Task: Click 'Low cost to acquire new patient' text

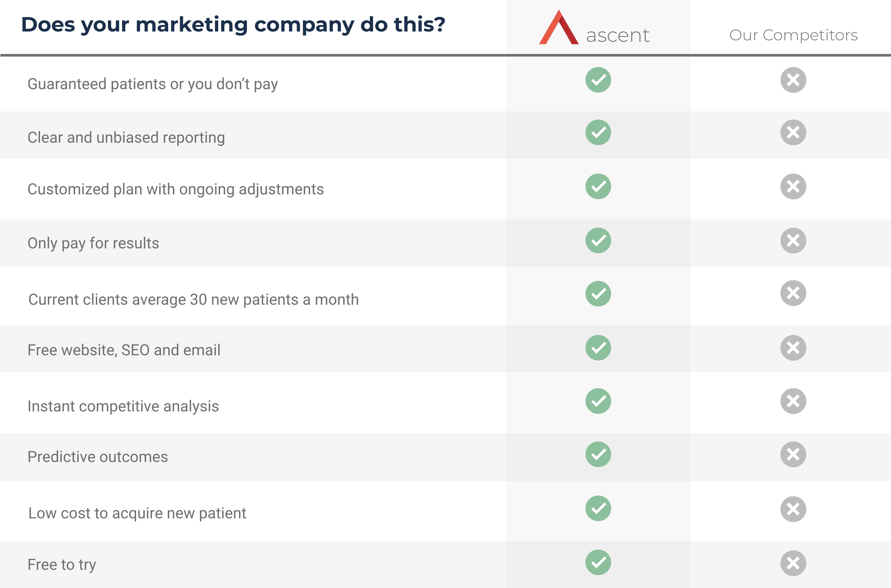Action: point(137,513)
